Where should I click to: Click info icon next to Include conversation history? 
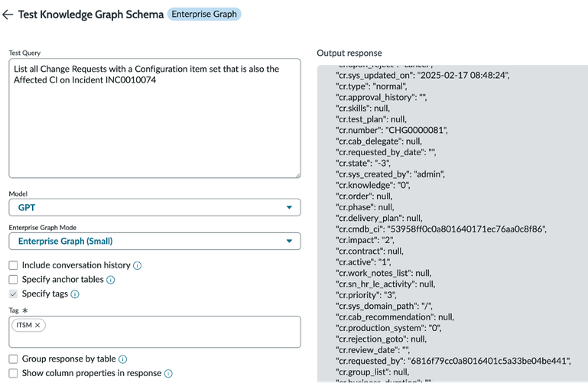point(138,265)
